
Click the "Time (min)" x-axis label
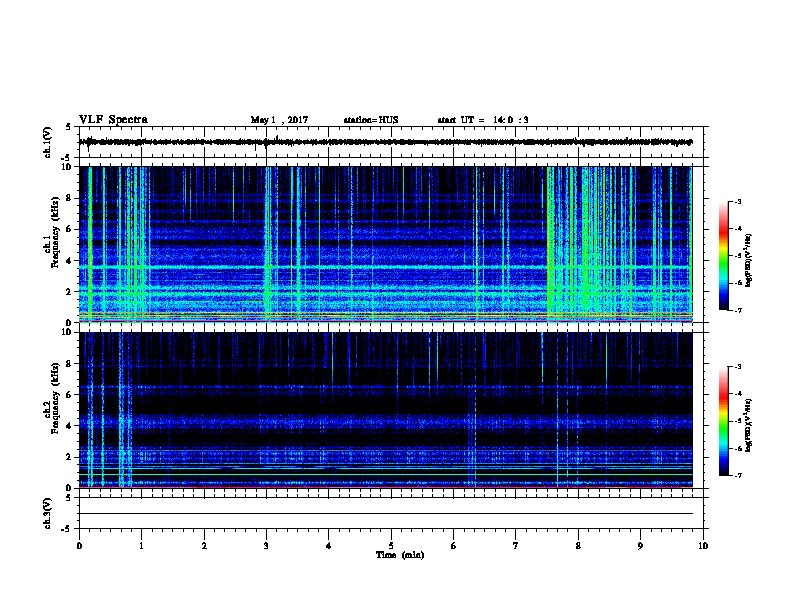400,555
